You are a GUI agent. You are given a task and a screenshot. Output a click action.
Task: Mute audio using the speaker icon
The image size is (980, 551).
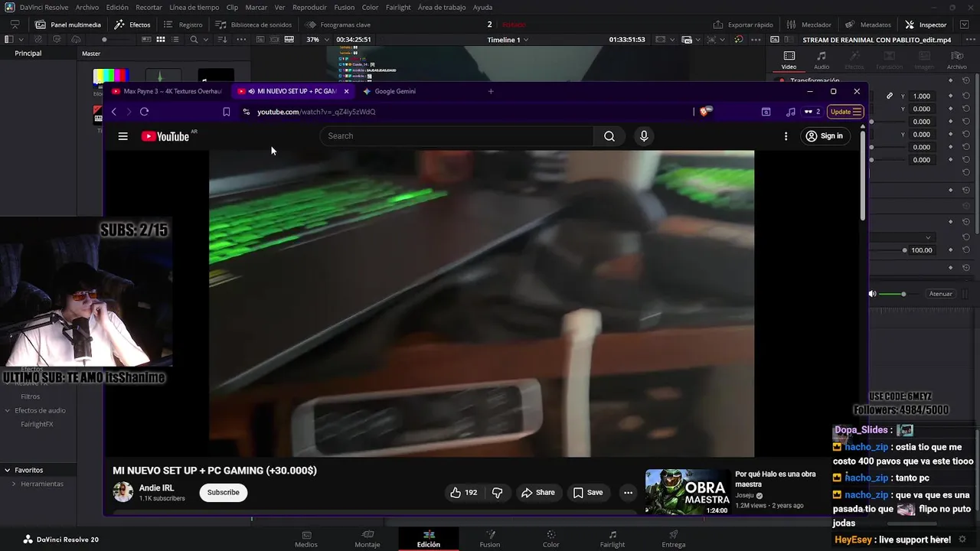[x=872, y=294]
